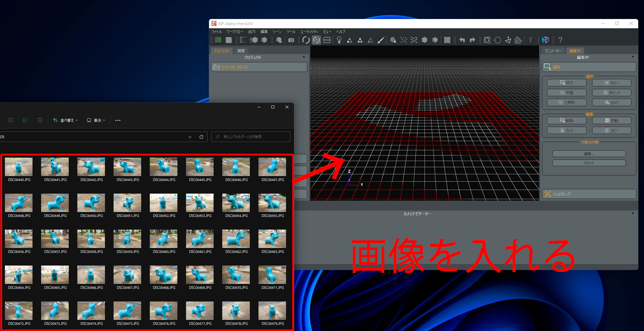
Task: Open the 表示 view dropdown in Explorer
Action: (x=96, y=120)
